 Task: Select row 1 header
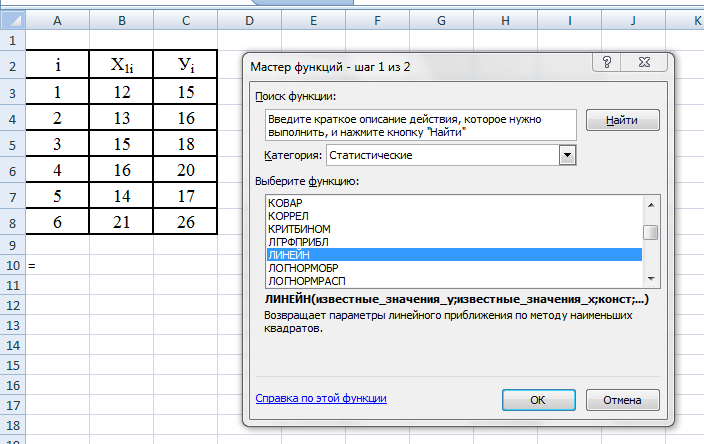pyautogui.click(x=13, y=40)
